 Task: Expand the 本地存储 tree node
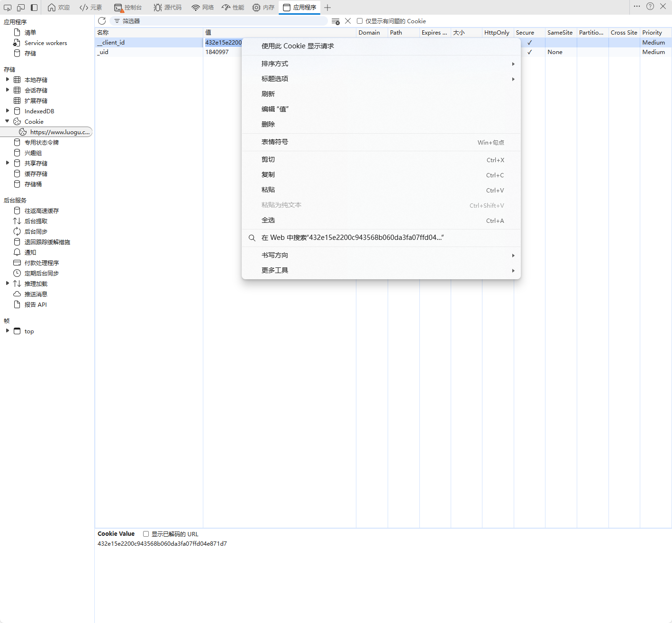click(x=8, y=80)
